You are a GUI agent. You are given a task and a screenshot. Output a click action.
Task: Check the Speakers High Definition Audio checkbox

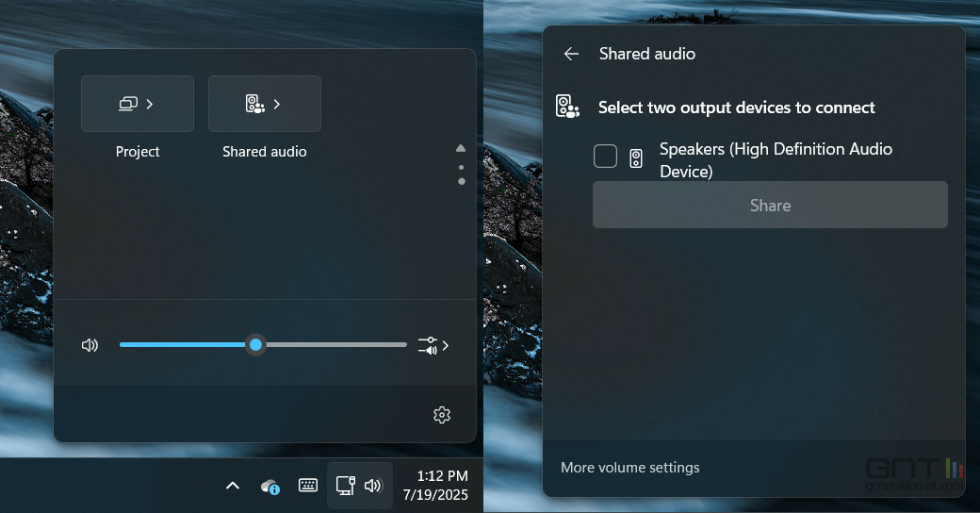point(605,156)
